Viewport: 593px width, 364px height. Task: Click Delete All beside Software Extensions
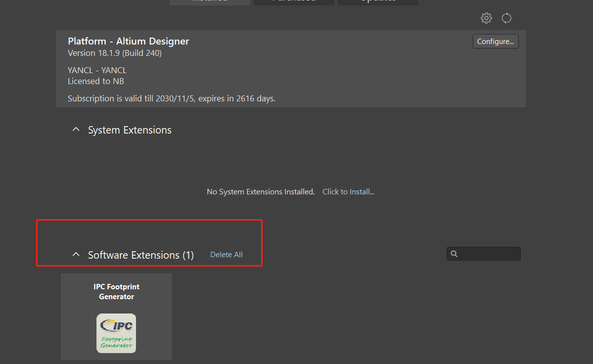(226, 255)
